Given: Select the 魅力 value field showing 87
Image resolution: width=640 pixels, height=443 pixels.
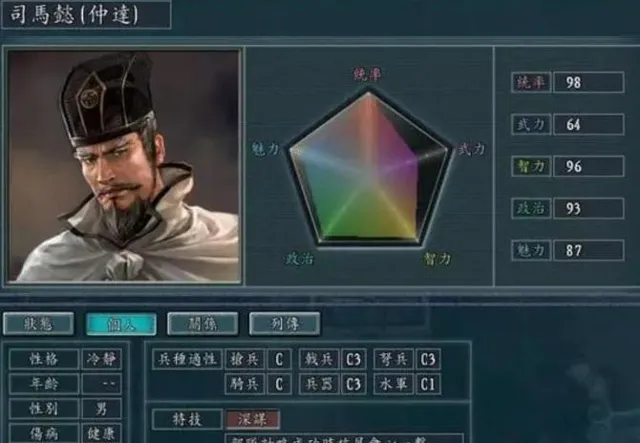Looking at the screenshot, I should 589,250.
